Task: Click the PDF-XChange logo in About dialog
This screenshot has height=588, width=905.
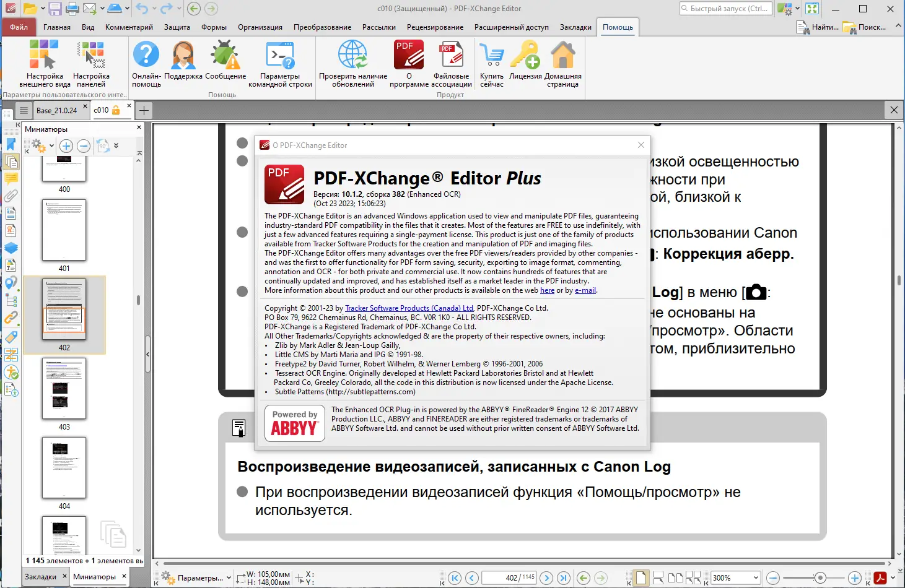Action: 284,184
